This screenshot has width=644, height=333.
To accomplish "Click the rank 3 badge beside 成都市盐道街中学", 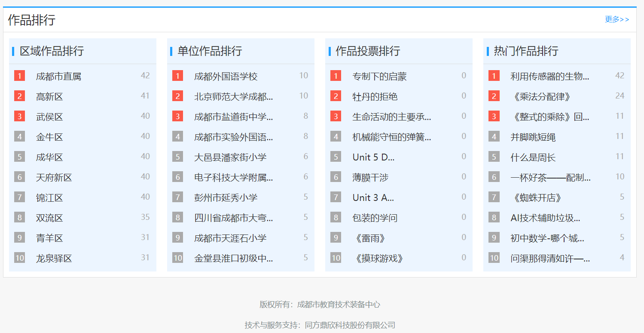I will tap(177, 117).
